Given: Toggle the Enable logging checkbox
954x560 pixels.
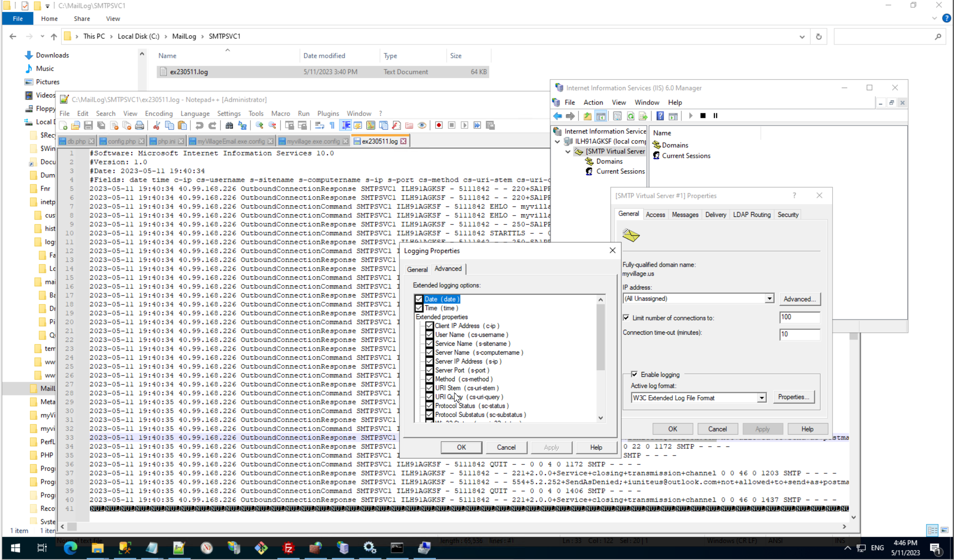Looking at the screenshot, I should click(x=634, y=374).
